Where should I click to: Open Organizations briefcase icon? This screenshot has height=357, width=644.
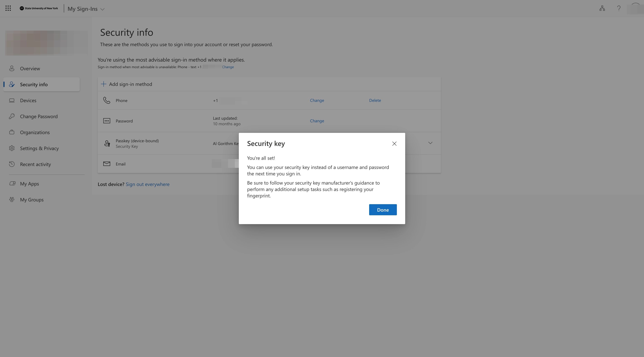click(12, 132)
